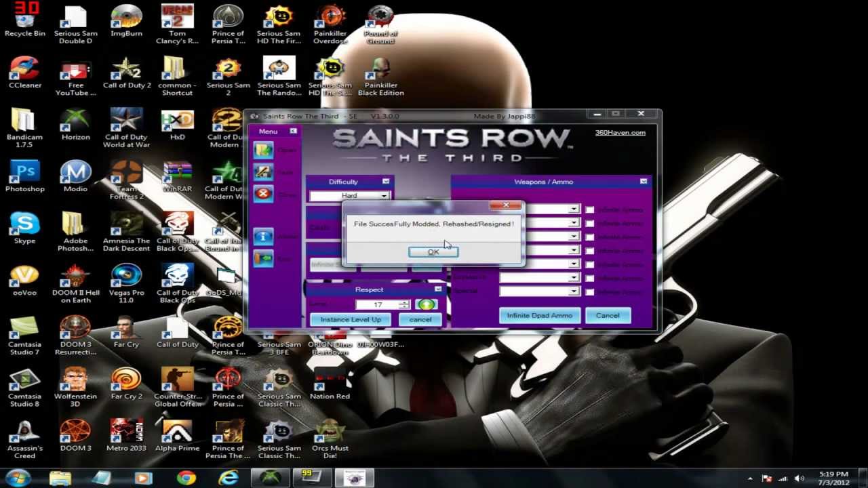Open the Difficulty dropdown showing Hard
Viewport: 868px width, 488px height.
pyautogui.click(x=349, y=196)
